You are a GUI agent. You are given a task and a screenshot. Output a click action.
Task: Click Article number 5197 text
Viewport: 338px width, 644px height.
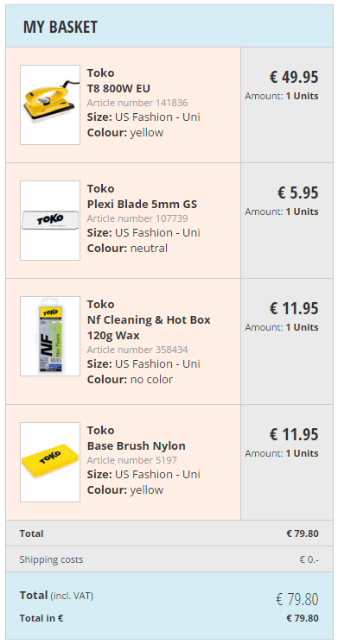[x=132, y=460]
